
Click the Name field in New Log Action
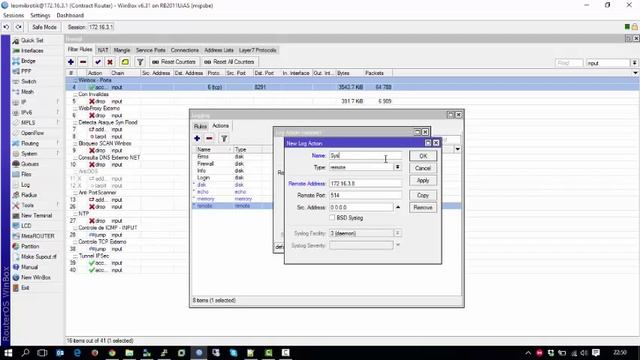tap(365, 156)
